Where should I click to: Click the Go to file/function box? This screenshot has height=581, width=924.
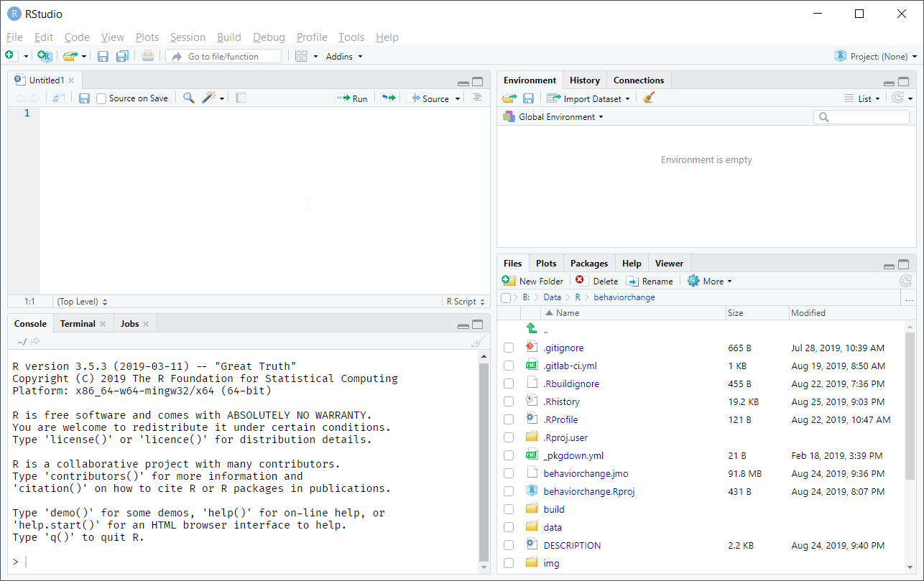click(223, 56)
